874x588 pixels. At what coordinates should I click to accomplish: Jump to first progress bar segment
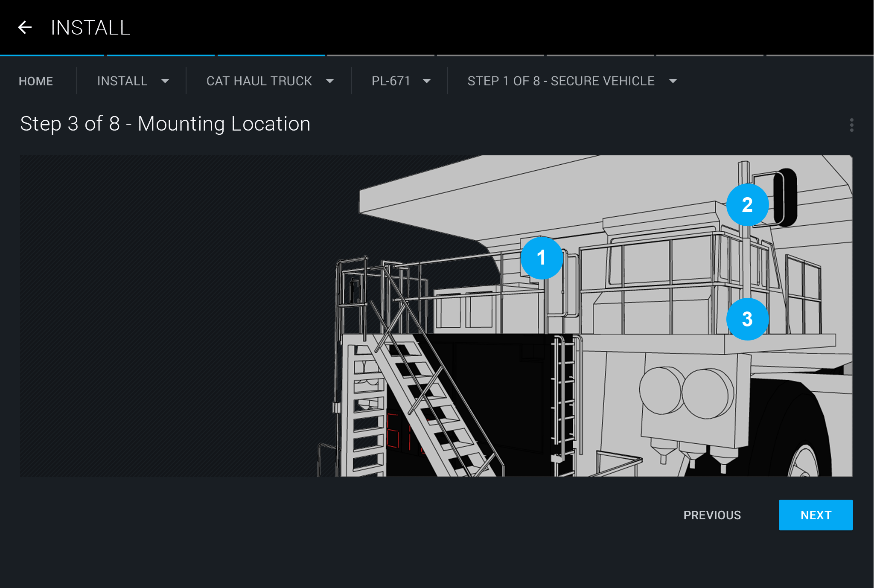[x=52, y=55]
